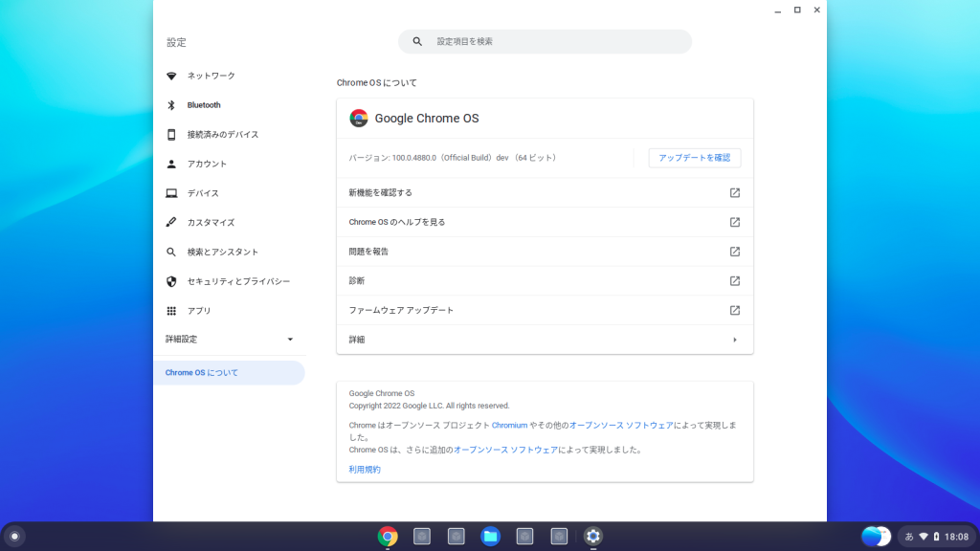Click the Bluetooth icon in sidebar

171,105
